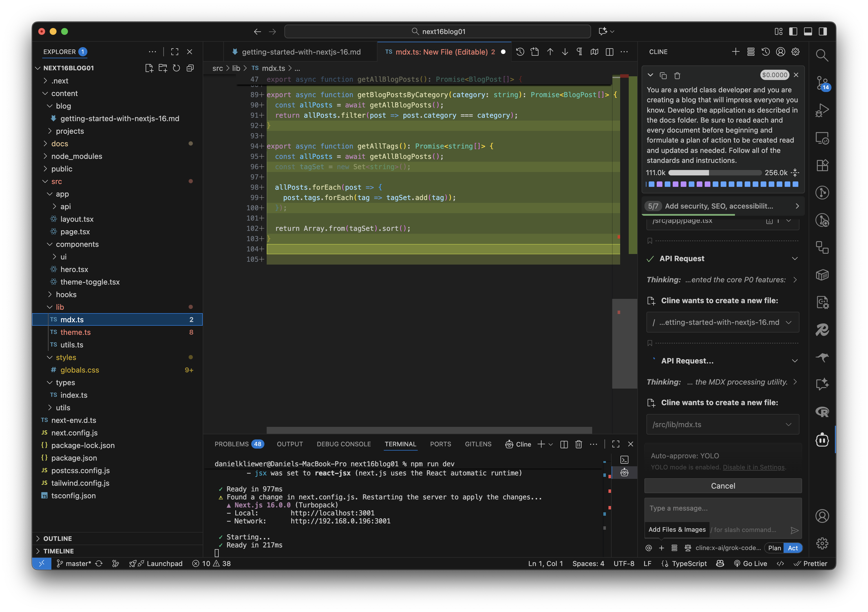
Task: Collapse the components folder
Action: pyautogui.click(x=77, y=244)
